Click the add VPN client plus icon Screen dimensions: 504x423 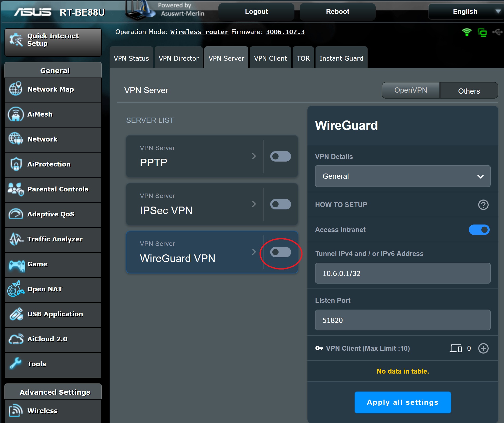click(483, 348)
